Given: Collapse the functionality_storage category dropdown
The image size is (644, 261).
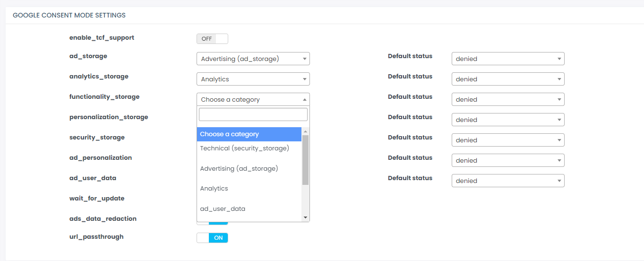Looking at the screenshot, I should (x=253, y=100).
